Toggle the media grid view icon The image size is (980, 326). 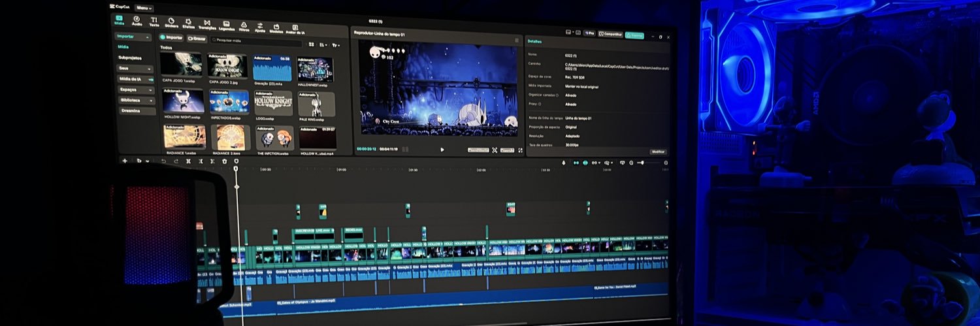click(312, 44)
